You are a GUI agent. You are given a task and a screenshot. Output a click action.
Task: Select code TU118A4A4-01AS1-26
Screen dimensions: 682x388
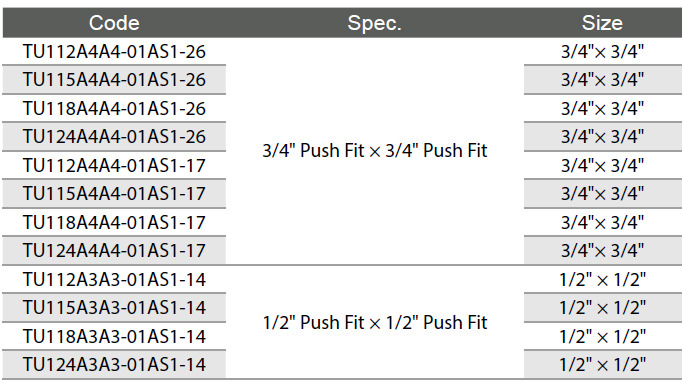(114, 109)
